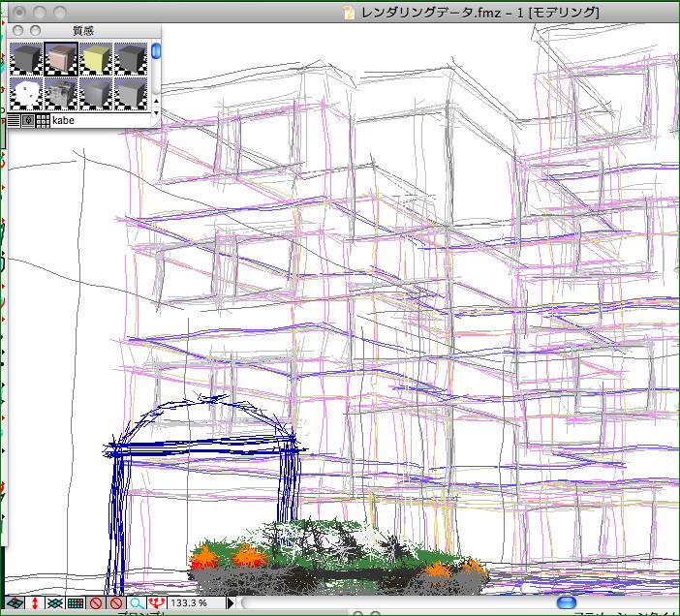Open the black triangle menu beside zoom value
Image resolution: width=680 pixels, height=616 pixels.
tap(231, 603)
